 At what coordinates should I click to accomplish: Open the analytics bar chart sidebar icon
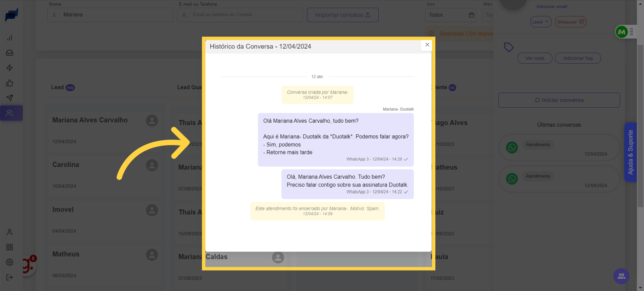[10, 38]
